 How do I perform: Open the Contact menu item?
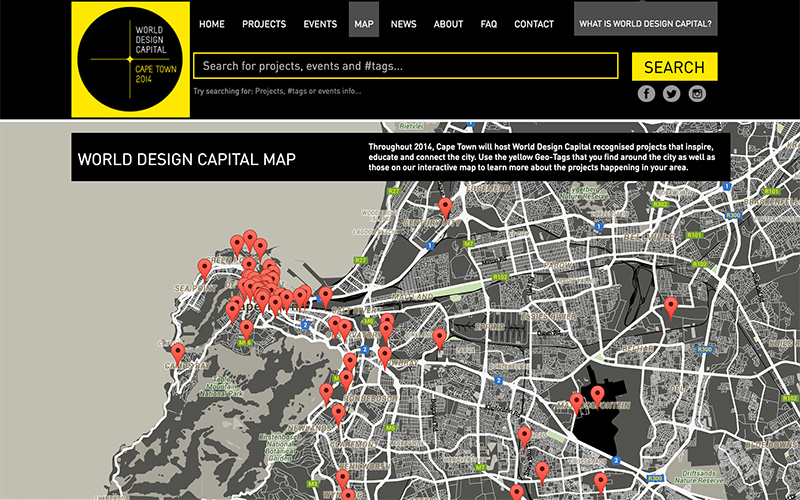(x=534, y=24)
